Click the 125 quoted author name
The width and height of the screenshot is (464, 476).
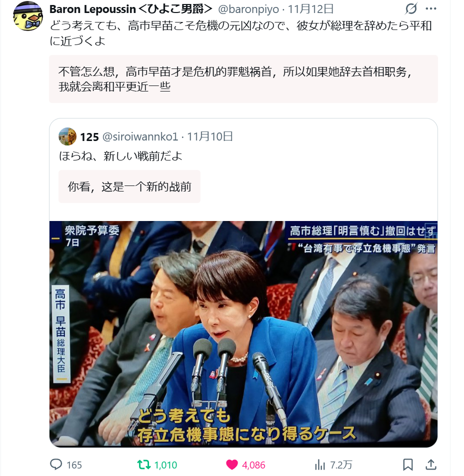coord(89,137)
